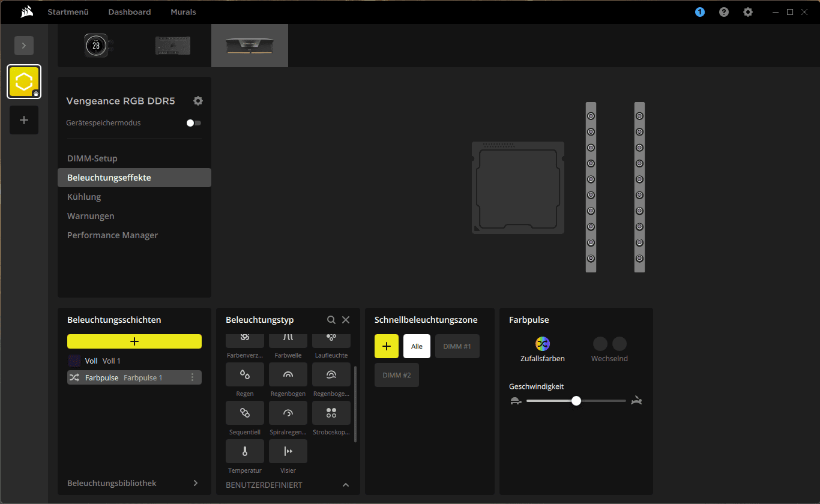Viewport: 820px width, 504px height.
Task: Open the Murals tab
Action: (x=183, y=12)
